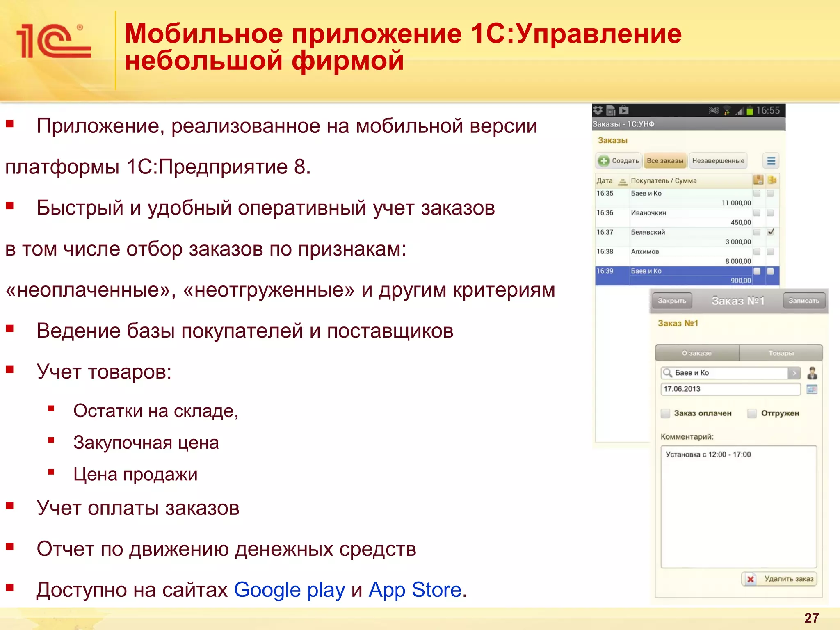Open the calendar picker beside 17.06.2013
The image size is (840, 630).
tap(812, 389)
